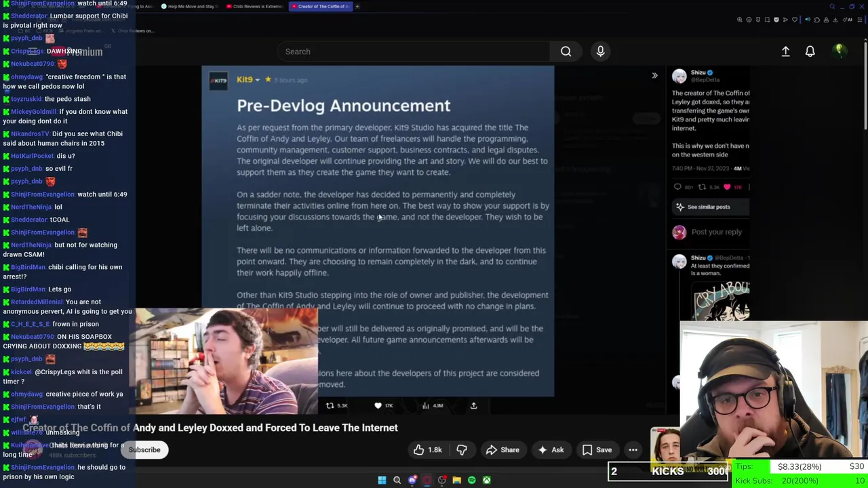Dislike the video with thumbs down
Viewport: 868px width, 488px height.
tap(462, 449)
